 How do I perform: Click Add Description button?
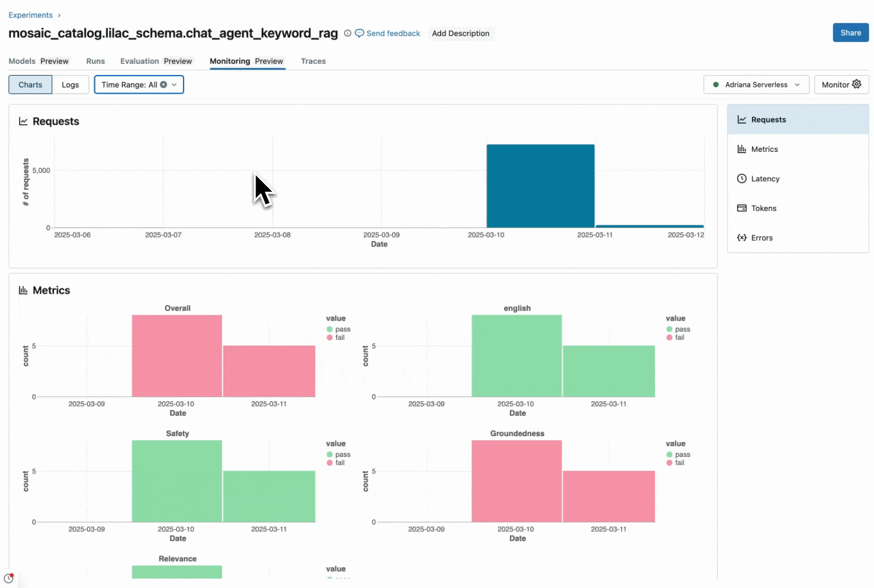tap(461, 33)
